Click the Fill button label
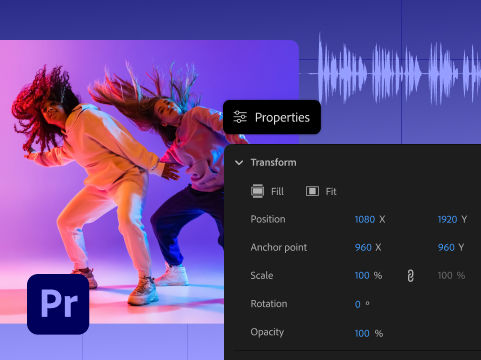This screenshot has height=360, width=481. [277, 192]
